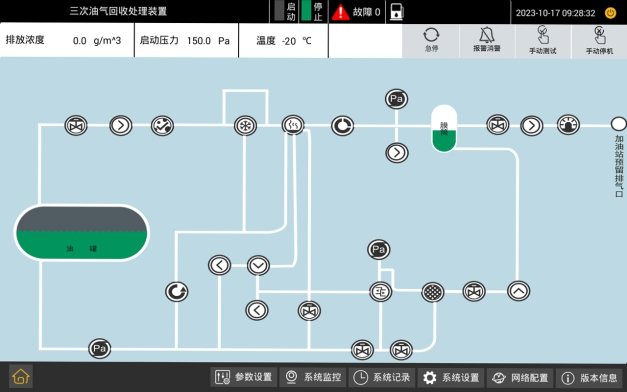Viewport: 627px width, 392px height.
Task: Click the right-arrow check valve below the top Pa gauge
Action: [x=397, y=152]
